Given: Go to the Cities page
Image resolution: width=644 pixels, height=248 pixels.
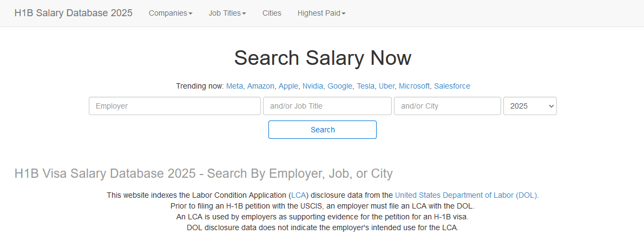Looking at the screenshot, I should (272, 13).
